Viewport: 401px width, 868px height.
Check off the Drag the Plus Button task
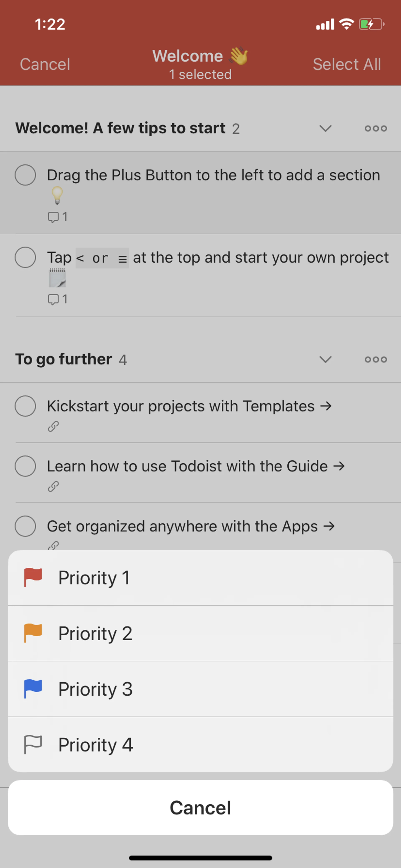pos(25,175)
